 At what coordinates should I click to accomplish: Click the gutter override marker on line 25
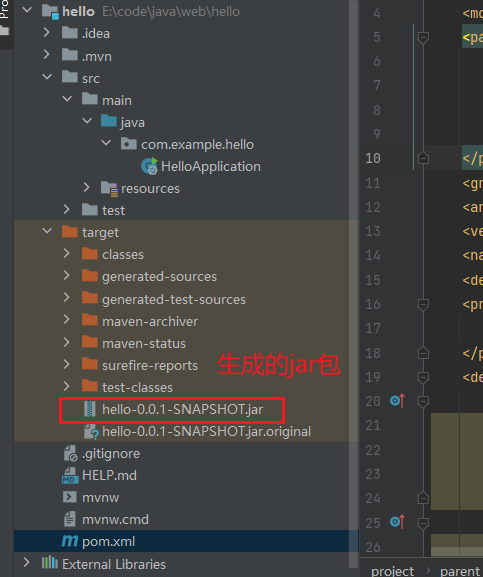tap(397, 522)
